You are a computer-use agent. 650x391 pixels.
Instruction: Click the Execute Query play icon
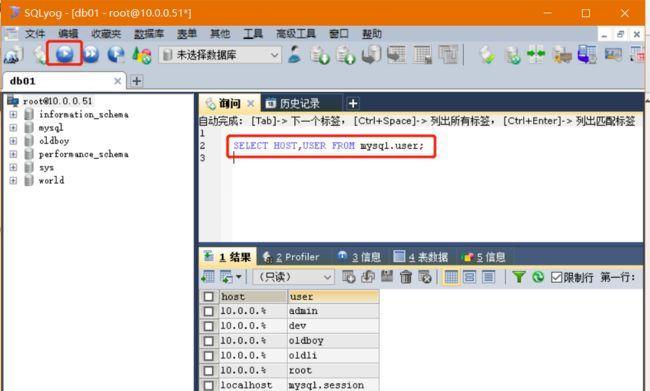[65, 54]
